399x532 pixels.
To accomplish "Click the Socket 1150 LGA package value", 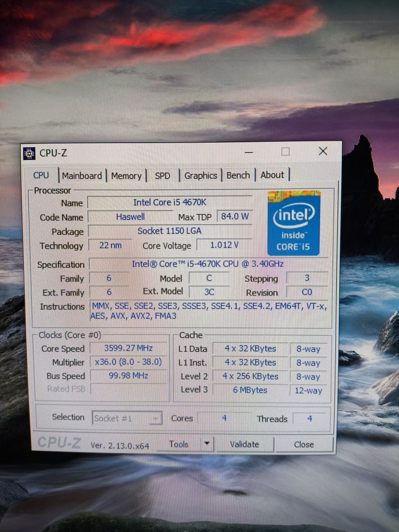I will tap(170, 231).
